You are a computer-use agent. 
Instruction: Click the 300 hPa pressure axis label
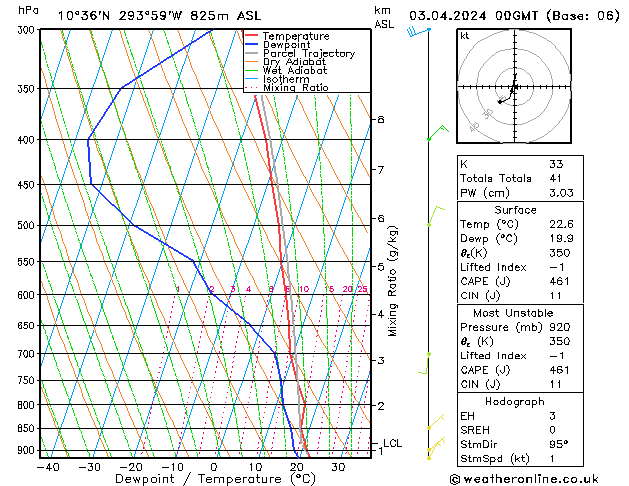(28, 30)
